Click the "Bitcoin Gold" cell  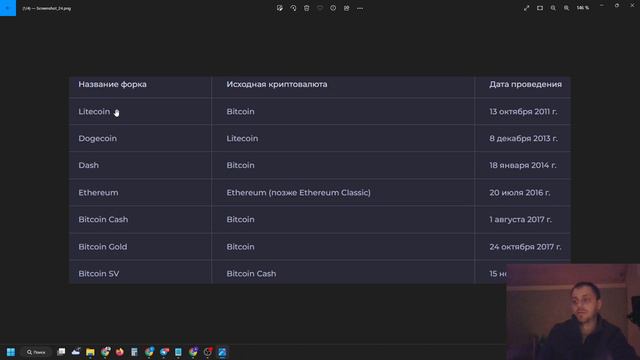point(103,247)
